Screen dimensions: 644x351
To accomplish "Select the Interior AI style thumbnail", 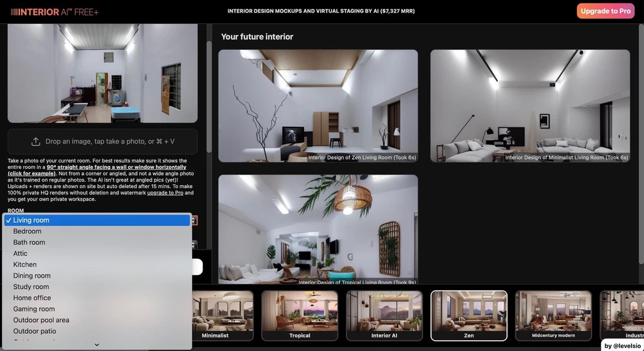I will (x=384, y=315).
